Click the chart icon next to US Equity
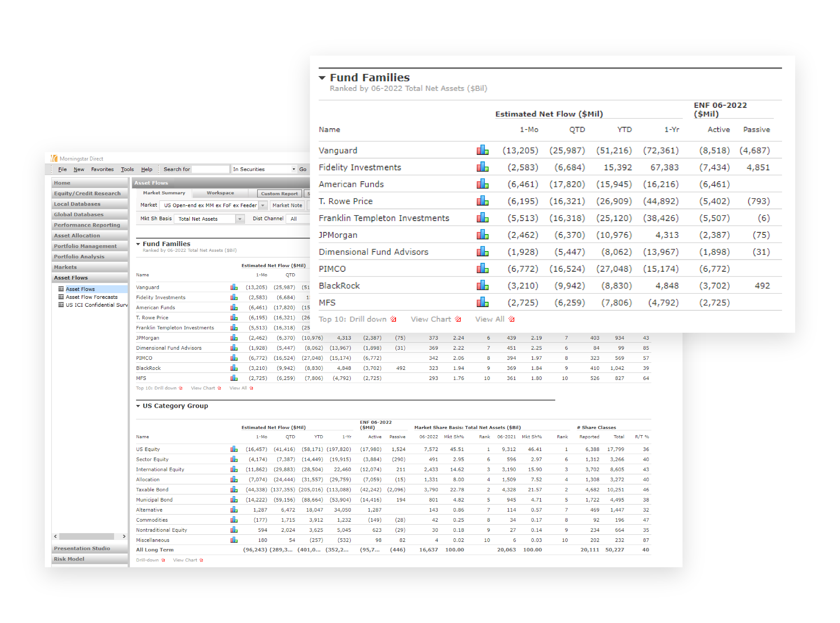This screenshot has width=840, height=623. coord(234,449)
